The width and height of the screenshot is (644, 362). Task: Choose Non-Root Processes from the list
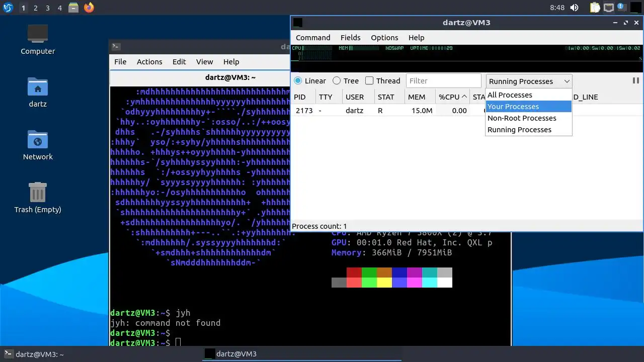click(529, 118)
